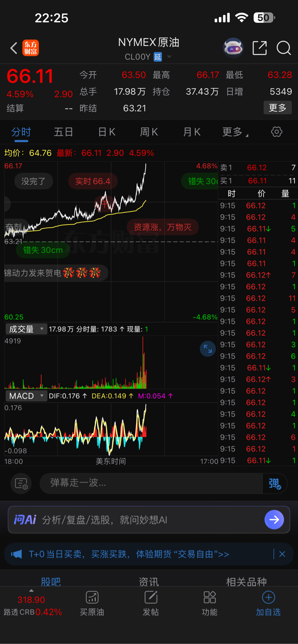298x644 pixels.
Task: Send question with blue arrow button
Action: click(274, 520)
